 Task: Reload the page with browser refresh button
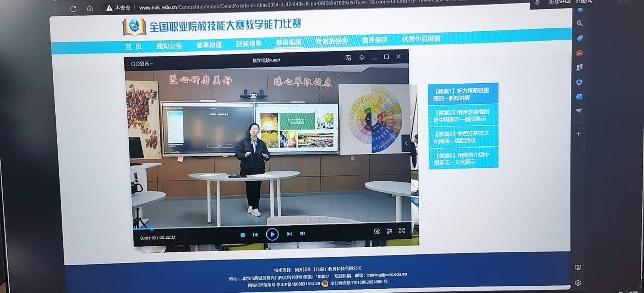[x=73, y=9]
